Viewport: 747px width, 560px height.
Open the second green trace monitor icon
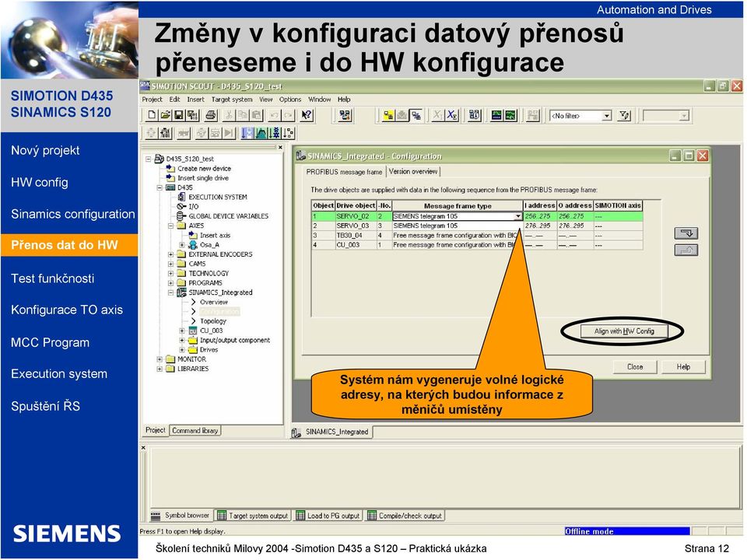pos(510,115)
